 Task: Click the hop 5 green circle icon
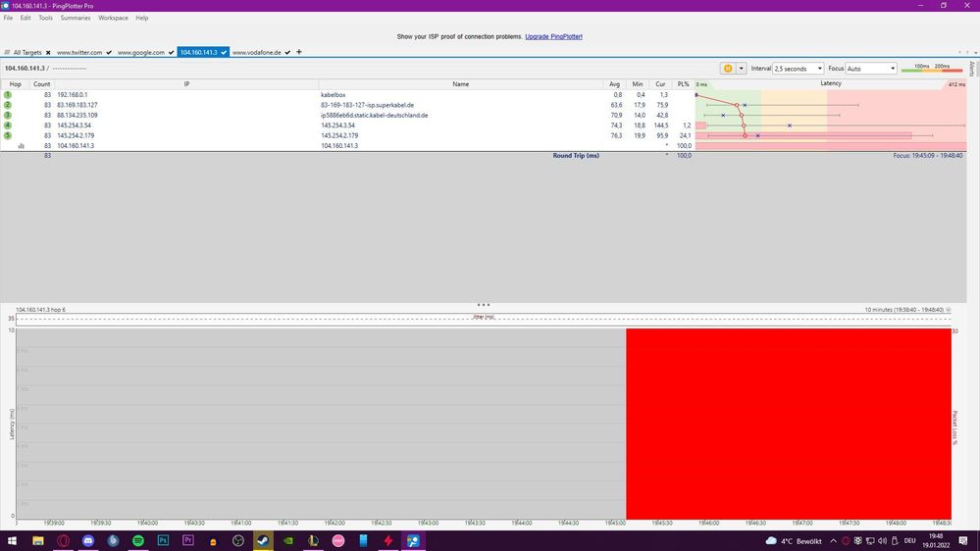tap(8, 135)
